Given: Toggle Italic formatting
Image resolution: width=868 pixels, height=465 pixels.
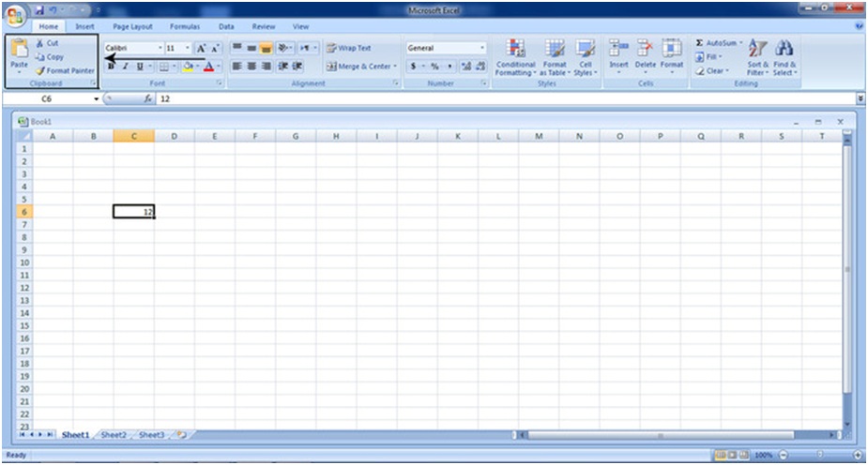Looking at the screenshot, I should (125, 67).
